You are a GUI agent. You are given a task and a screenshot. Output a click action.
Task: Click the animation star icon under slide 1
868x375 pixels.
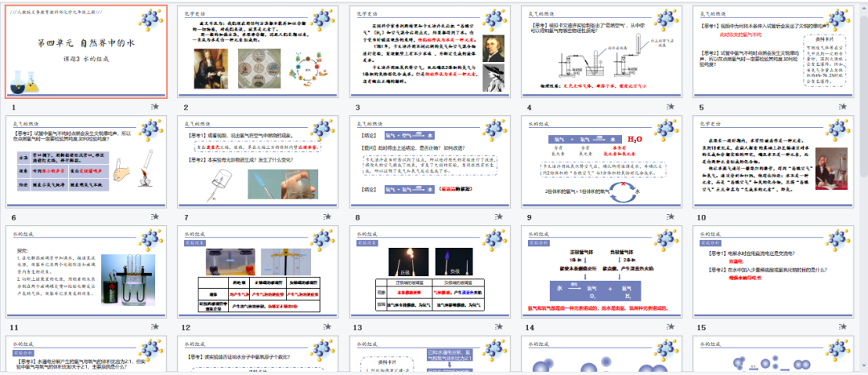click(x=156, y=108)
